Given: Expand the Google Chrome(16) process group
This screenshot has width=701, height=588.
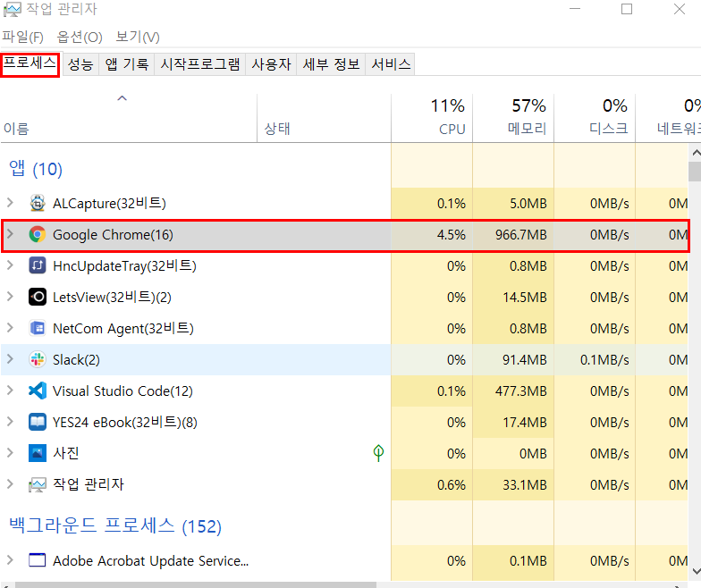Looking at the screenshot, I should (10, 234).
